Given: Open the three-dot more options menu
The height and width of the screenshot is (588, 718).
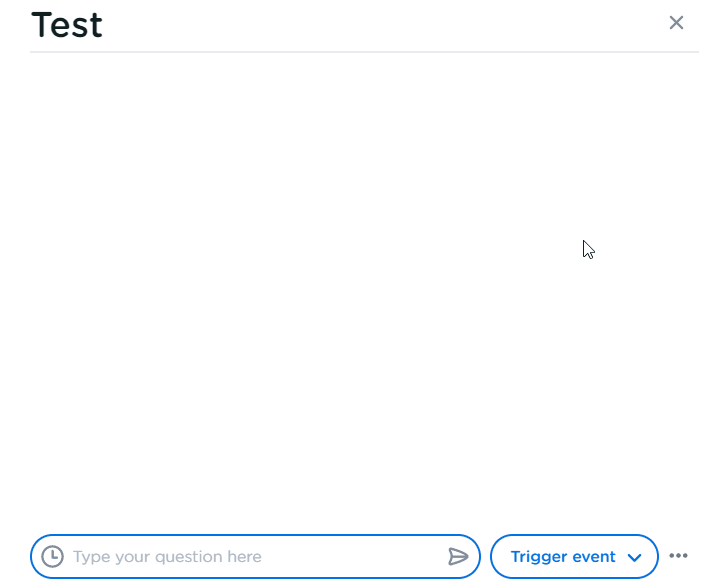Looking at the screenshot, I should pos(679,556).
